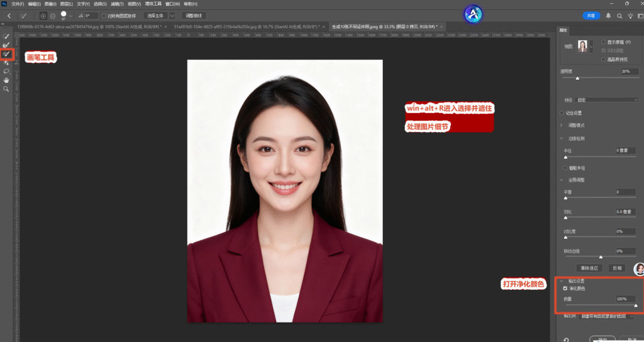Click the Photoshop Ps logo
Image resolution: width=644 pixels, height=342 pixels.
(4, 4)
